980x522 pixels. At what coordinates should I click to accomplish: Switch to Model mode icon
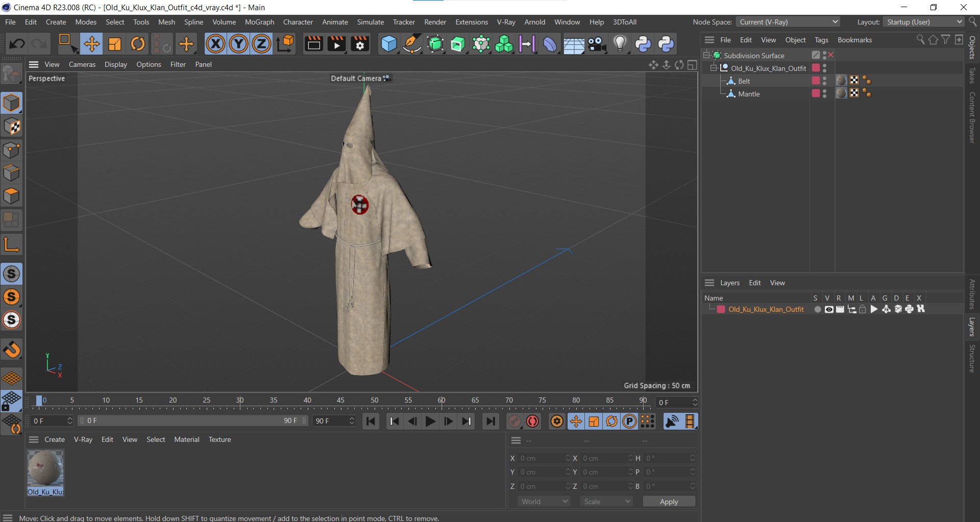click(11, 103)
